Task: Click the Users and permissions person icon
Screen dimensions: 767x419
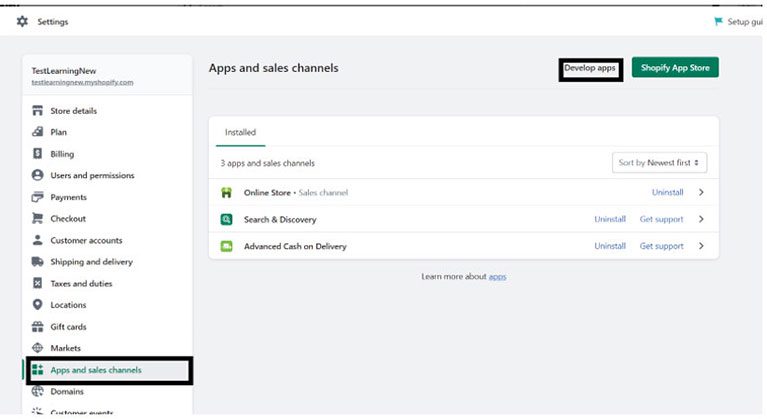Action: (38, 175)
